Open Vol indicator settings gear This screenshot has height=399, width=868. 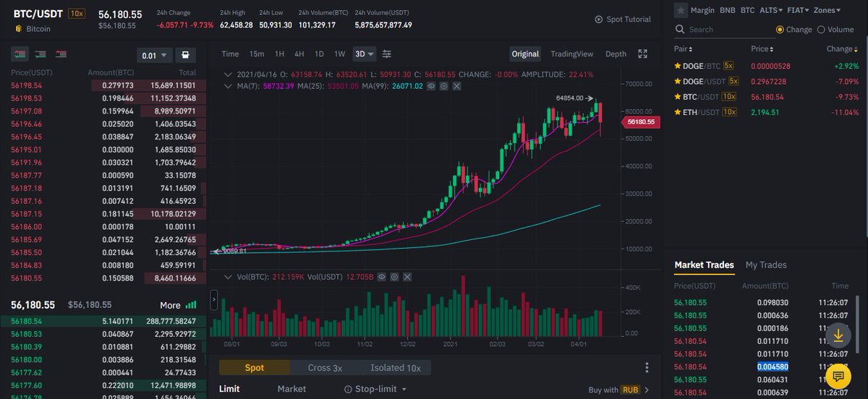click(x=393, y=276)
